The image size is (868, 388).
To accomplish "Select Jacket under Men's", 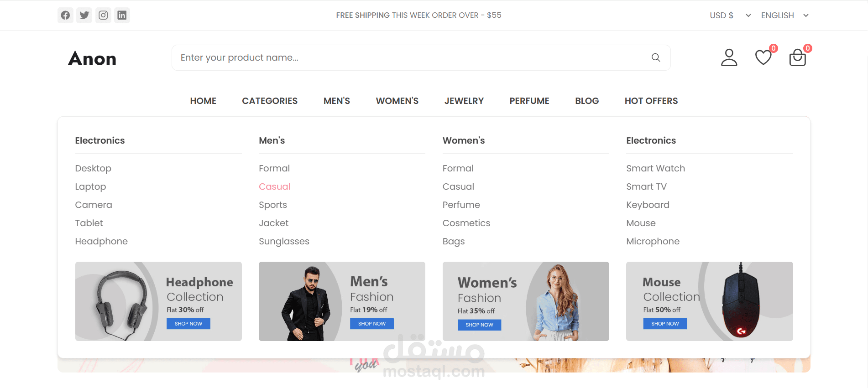I will tap(274, 223).
